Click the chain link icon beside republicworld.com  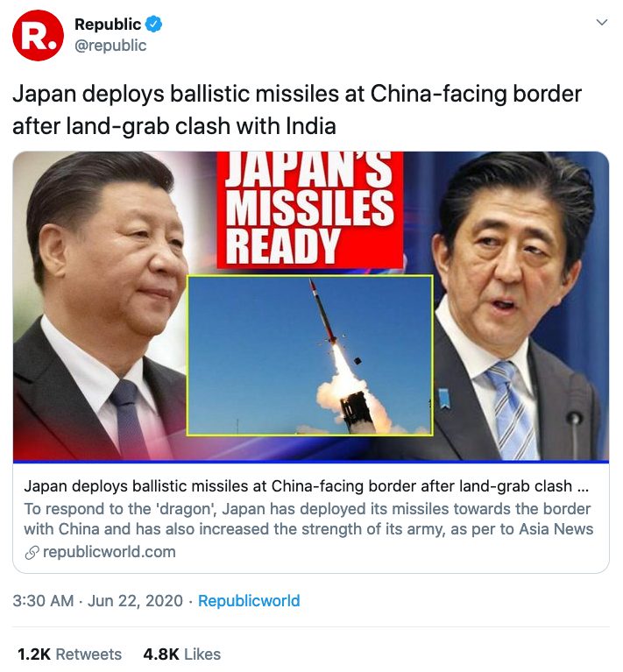coord(32,553)
